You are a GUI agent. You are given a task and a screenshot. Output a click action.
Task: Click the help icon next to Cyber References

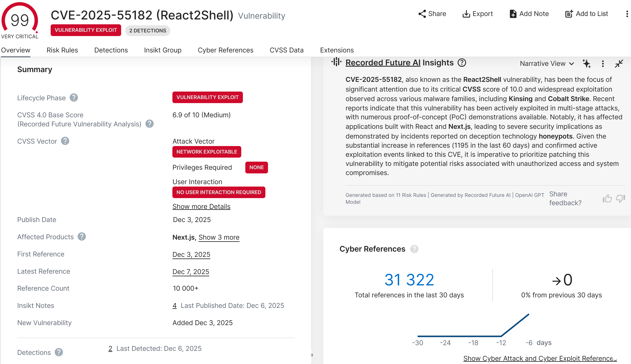(x=414, y=249)
